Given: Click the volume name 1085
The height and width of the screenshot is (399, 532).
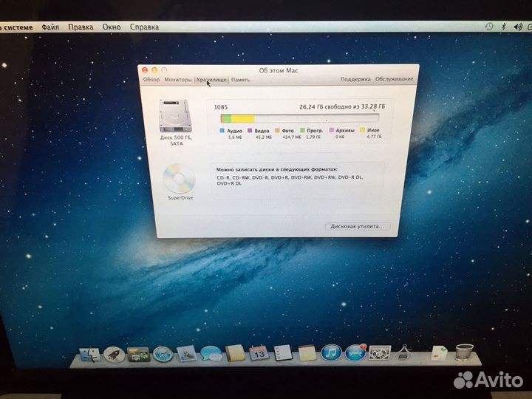Looking at the screenshot, I should [220, 107].
